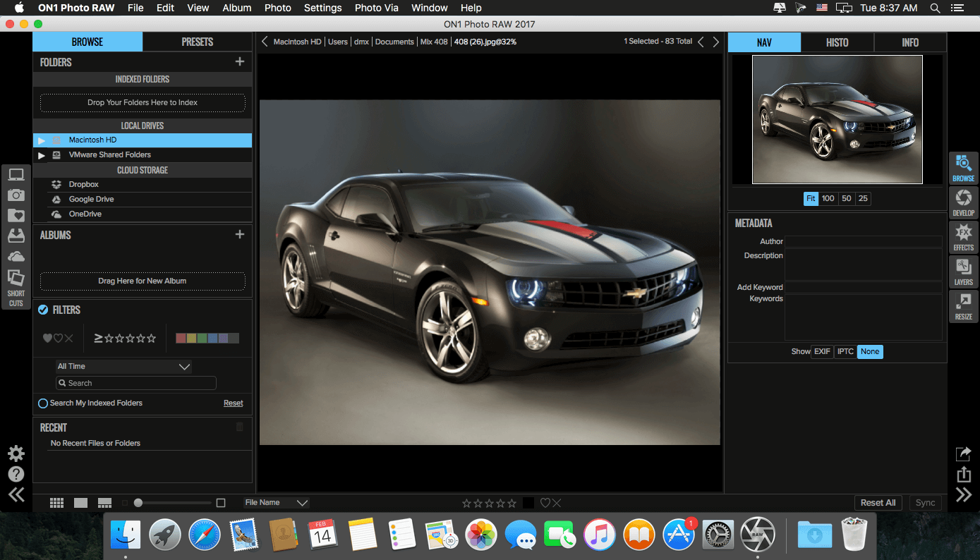Switch to filmstrip view
This screenshot has height=560, width=980.
105,503
